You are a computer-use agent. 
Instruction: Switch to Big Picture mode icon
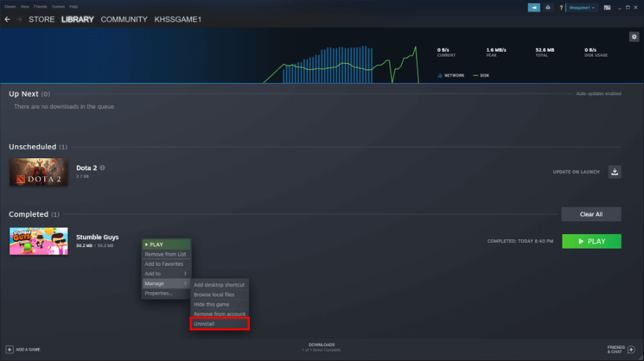click(x=607, y=7)
